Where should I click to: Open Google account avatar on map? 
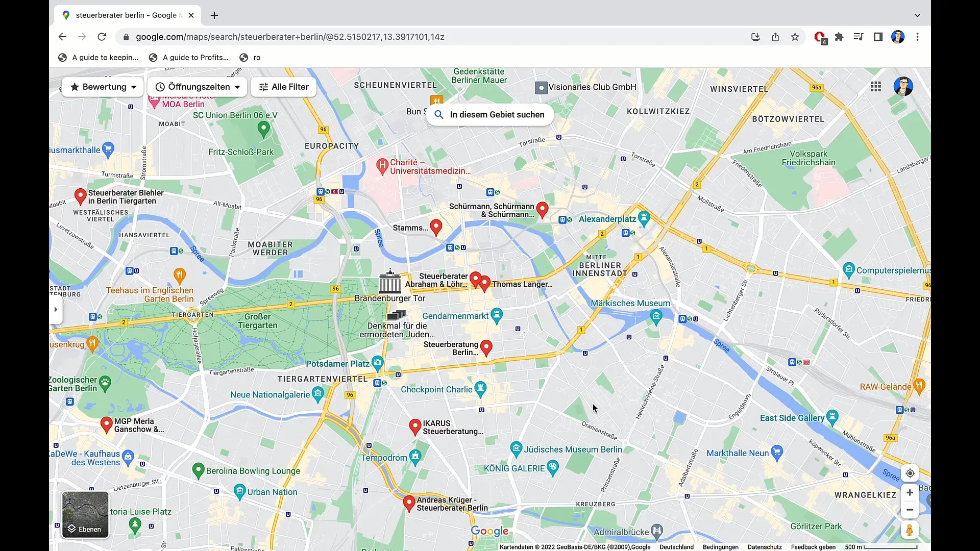(903, 86)
